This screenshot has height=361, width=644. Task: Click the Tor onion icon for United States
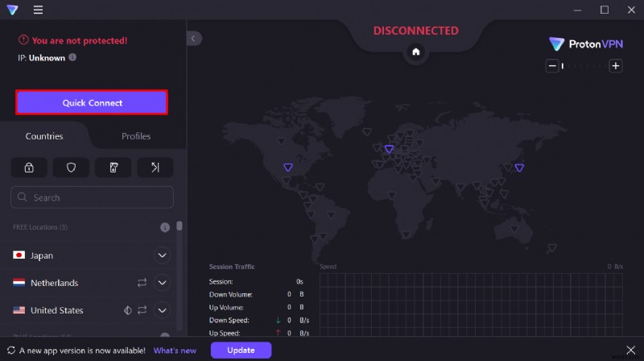pyautogui.click(x=128, y=310)
